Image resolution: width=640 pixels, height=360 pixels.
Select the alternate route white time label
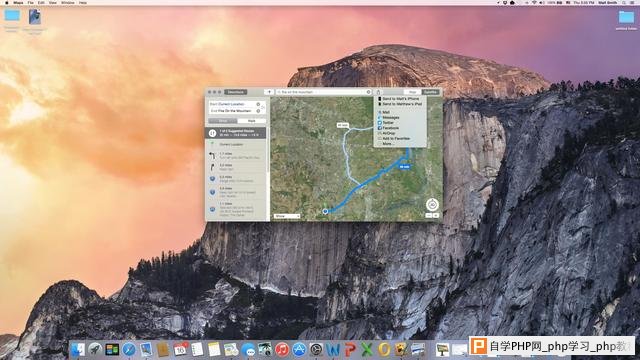click(343, 125)
